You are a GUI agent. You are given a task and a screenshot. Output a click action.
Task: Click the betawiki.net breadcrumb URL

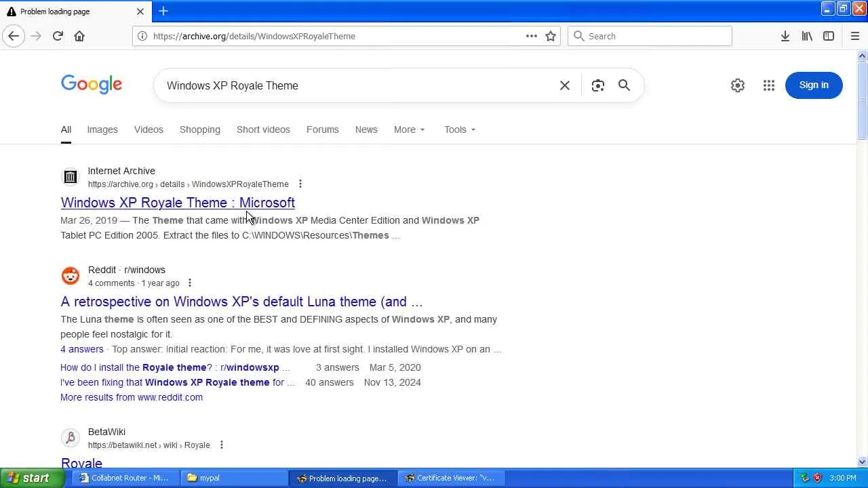(x=149, y=445)
